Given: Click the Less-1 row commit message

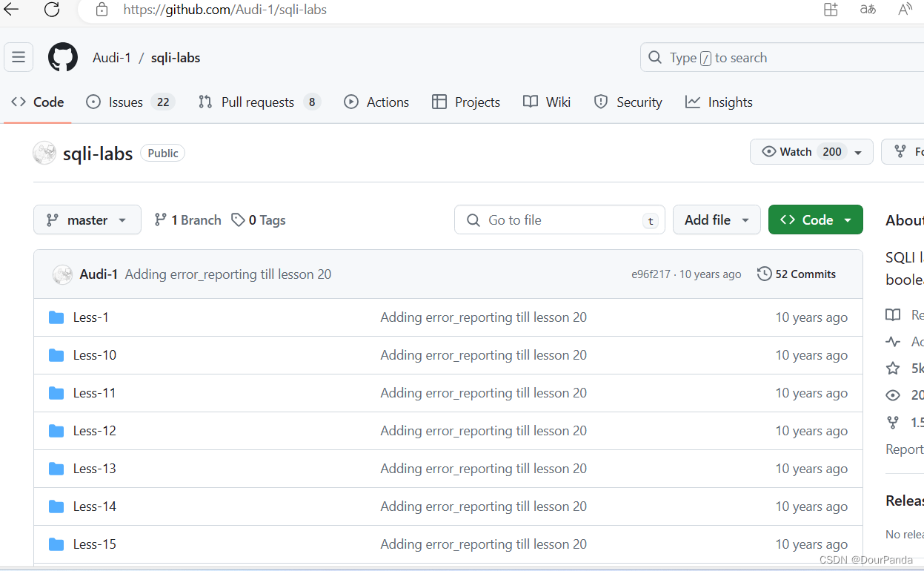Looking at the screenshot, I should pyautogui.click(x=483, y=317).
